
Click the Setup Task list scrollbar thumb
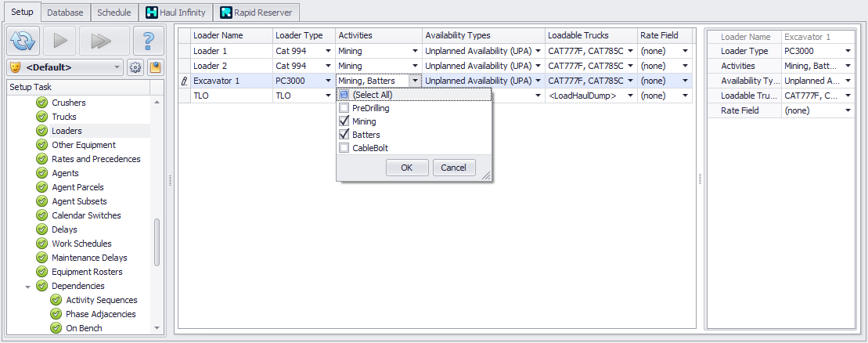(x=157, y=242)
